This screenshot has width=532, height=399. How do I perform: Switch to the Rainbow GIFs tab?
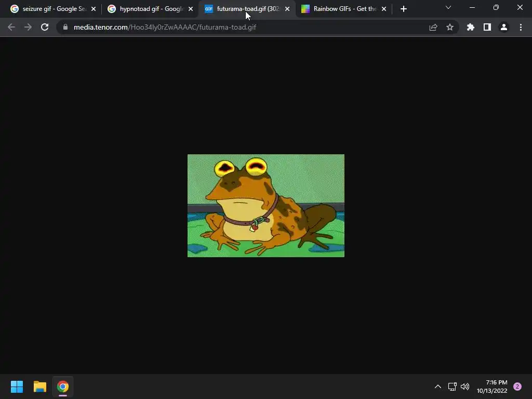(x=344, y=9)
